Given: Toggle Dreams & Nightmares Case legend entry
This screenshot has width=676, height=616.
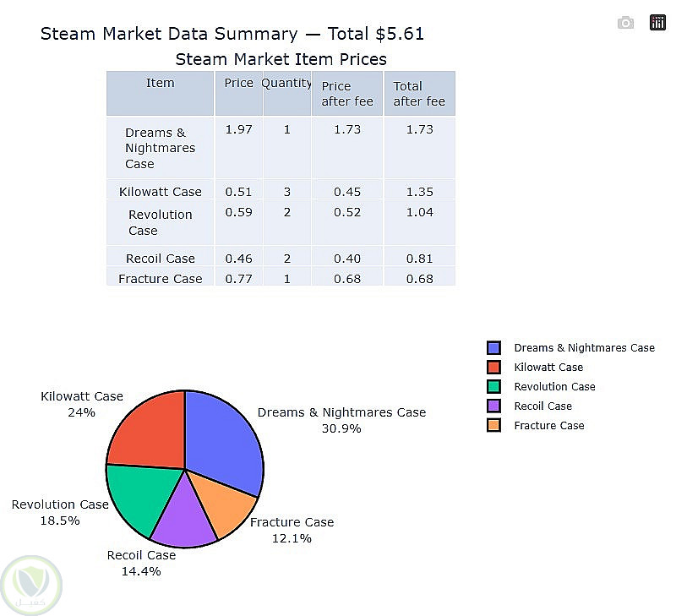Looking at the screenshot, I should tap(571, 348).
